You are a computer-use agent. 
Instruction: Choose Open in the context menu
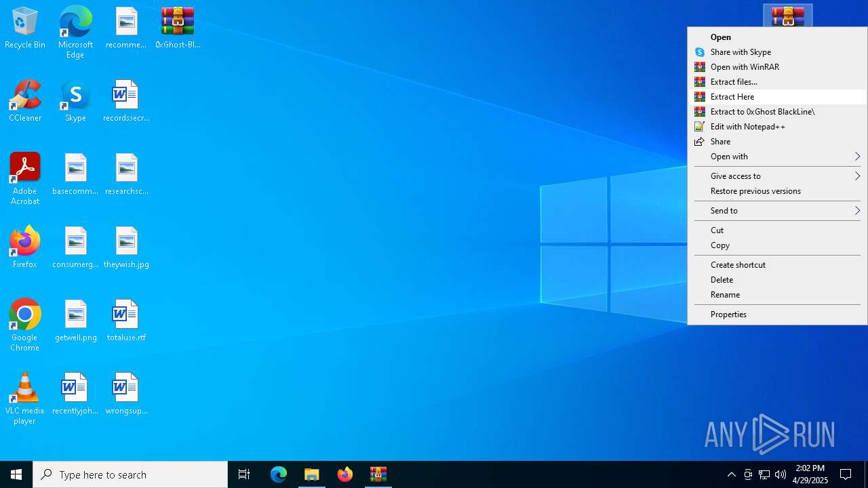click(x=777, y=37)
